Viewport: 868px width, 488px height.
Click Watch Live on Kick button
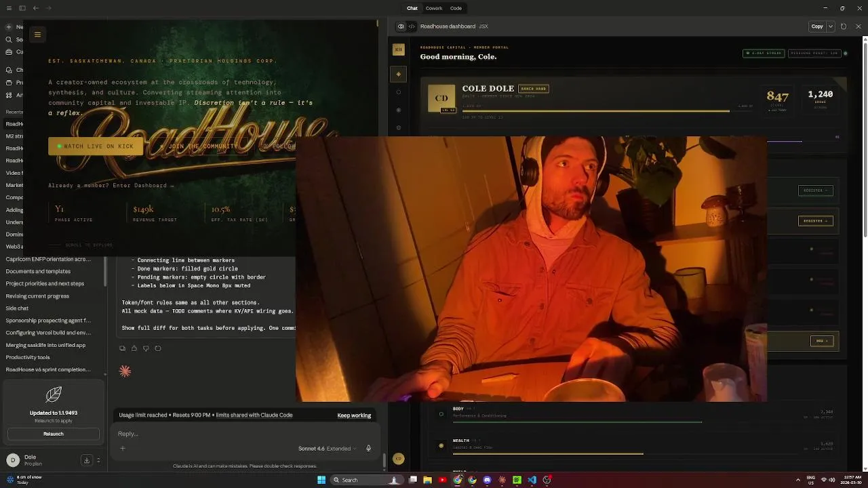[x=96, y=146]
